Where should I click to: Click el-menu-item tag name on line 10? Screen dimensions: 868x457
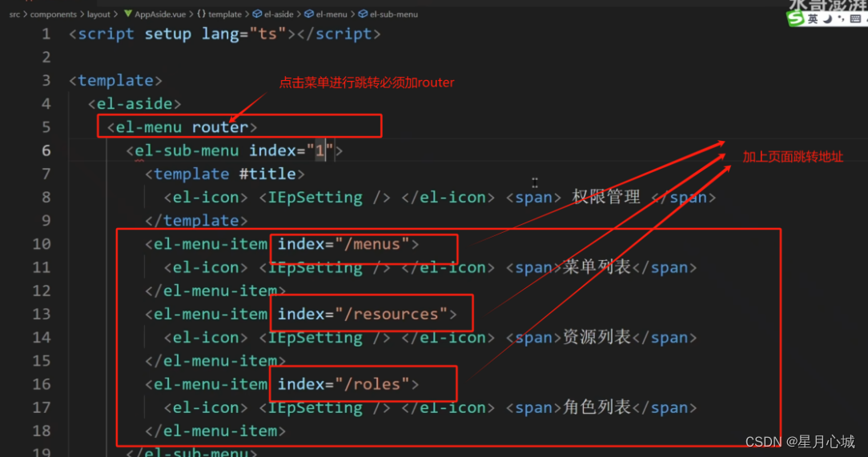tap(211, 244)
